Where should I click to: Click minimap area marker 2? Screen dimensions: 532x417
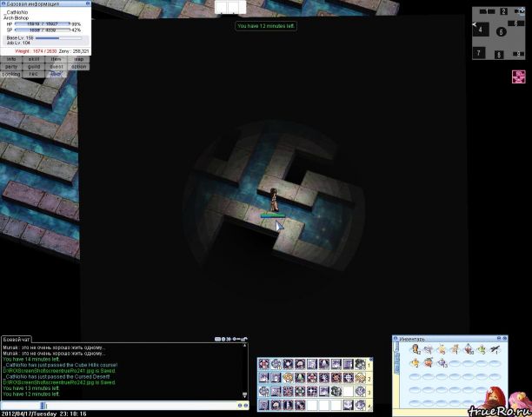pyautogui.click(x=504, y=11)
